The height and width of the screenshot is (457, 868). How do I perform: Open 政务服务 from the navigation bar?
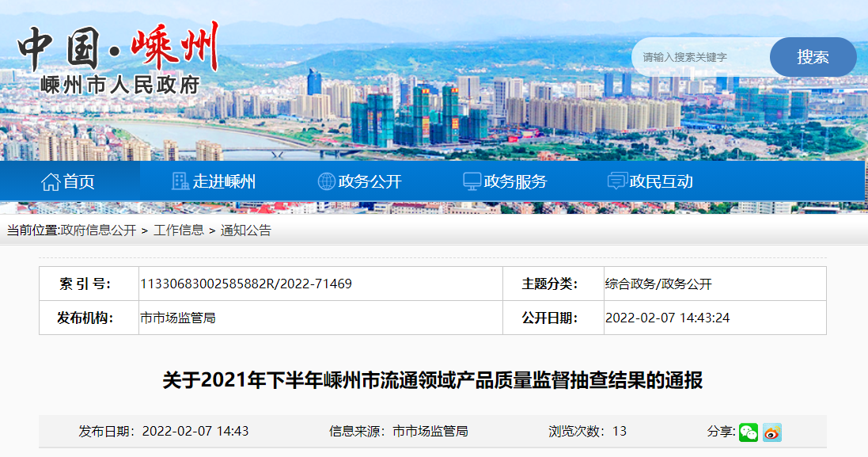[x=515, y=181]
